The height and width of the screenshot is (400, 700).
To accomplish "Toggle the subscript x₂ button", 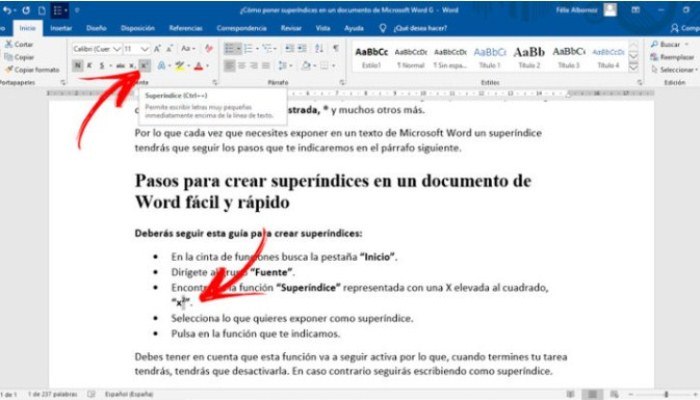I will point(132,66).
